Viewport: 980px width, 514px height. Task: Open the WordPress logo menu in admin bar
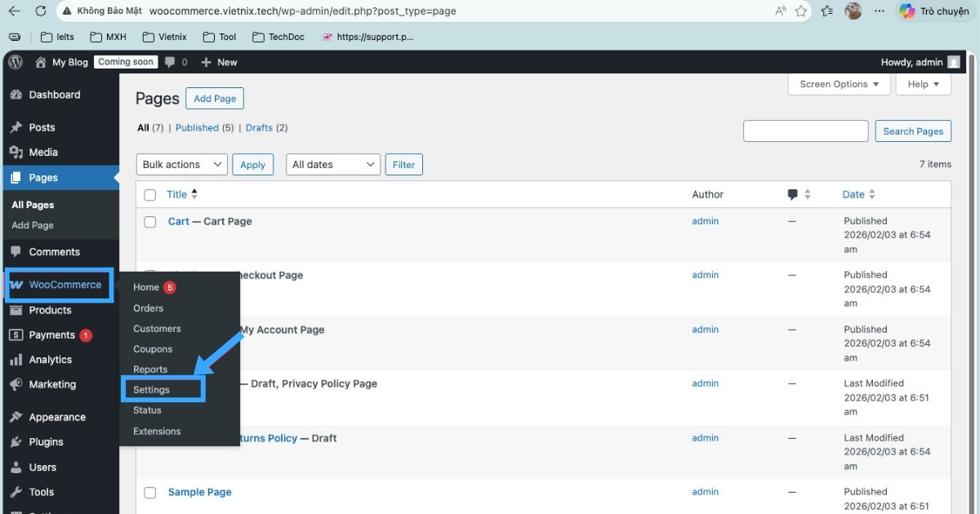coord(15,61)
